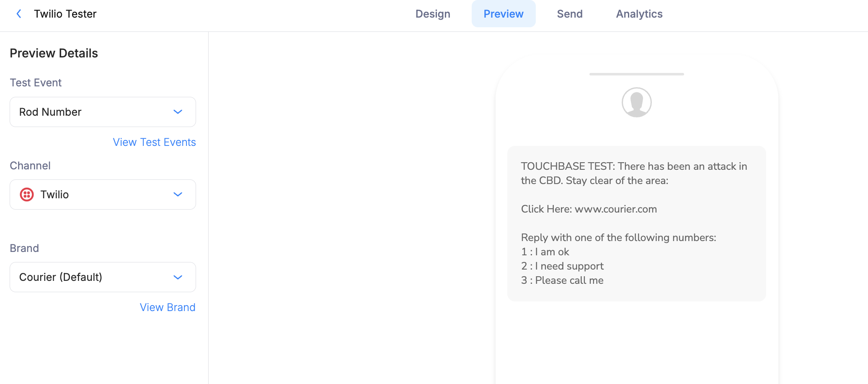The image size is (868, 384).
Task: Click the Preview Details heading
Action: (54, 53)
